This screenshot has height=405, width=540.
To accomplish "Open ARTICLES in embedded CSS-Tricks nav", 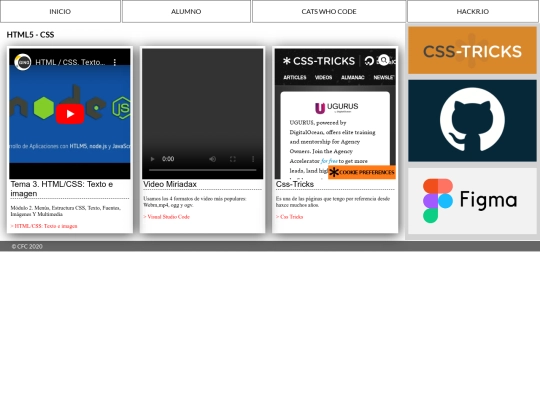I will (x=295, y=77).
